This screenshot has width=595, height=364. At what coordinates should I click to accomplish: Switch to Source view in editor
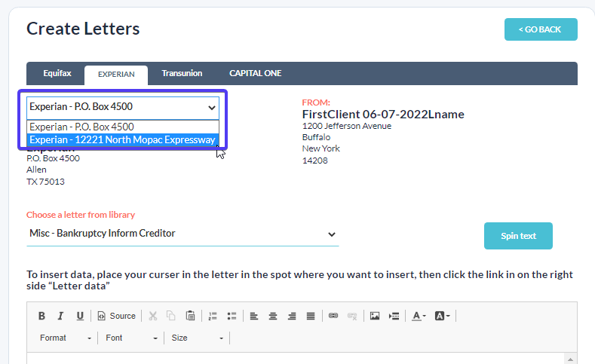coord(117,316)
